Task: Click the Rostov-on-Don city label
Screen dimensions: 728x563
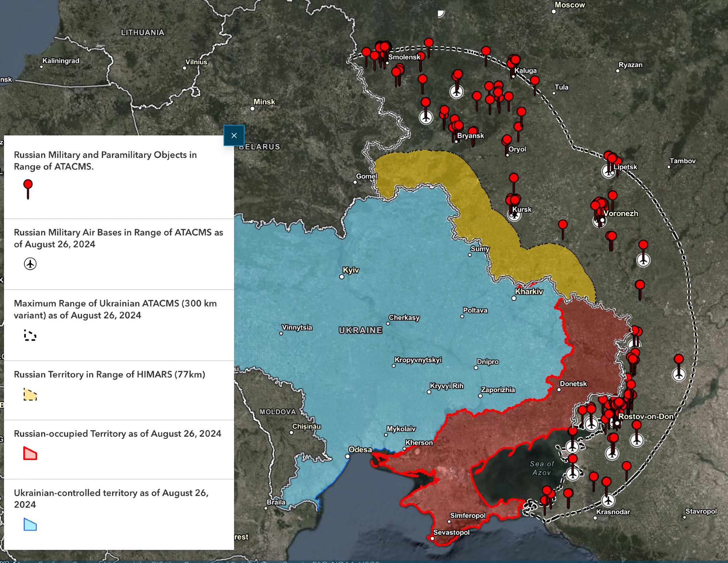Action: (x=646, y=416)
